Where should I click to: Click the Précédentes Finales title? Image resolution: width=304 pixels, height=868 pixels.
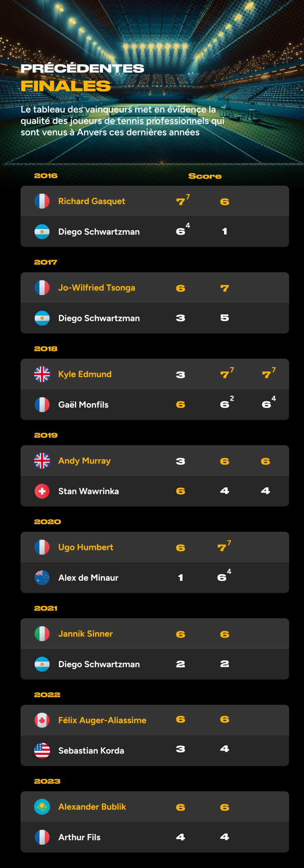point(82,77)
